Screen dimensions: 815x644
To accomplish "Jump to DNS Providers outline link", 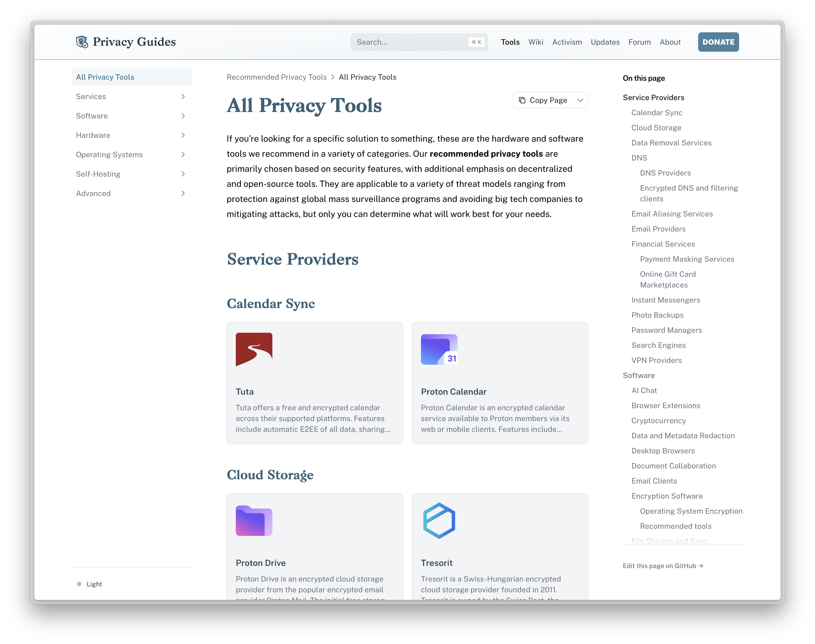I will pyautogui.click(x=665, y=173).
